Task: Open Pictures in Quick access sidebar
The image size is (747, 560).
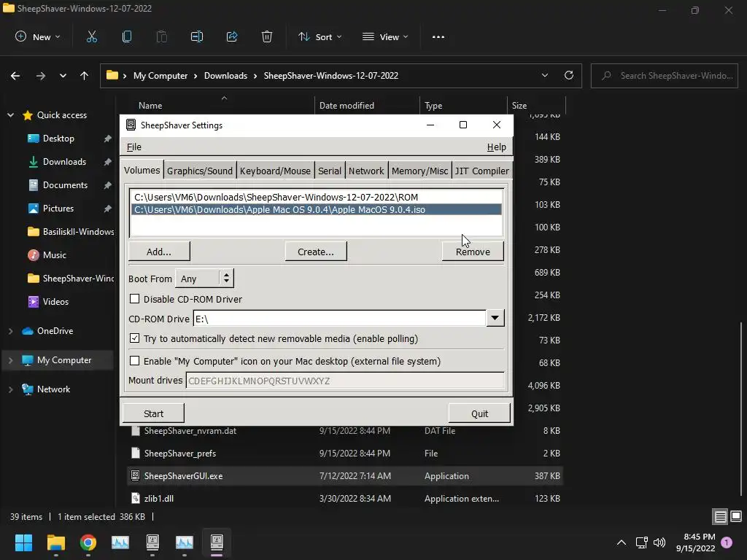Action: [58, 209]
